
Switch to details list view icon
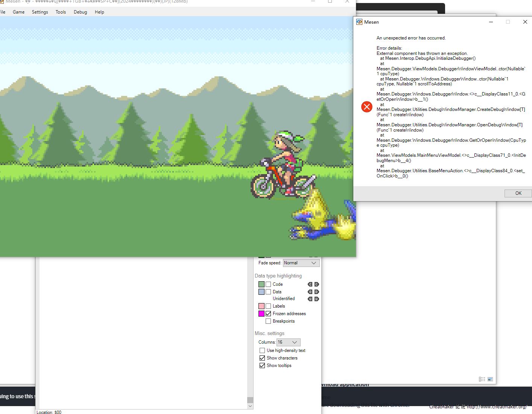(x=482, y=379)
